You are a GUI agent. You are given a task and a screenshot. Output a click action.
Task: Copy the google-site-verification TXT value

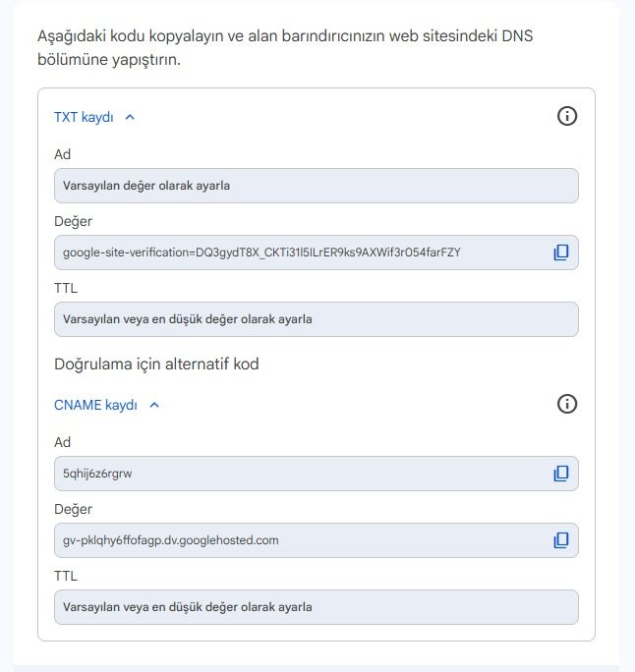pos(561,252)
